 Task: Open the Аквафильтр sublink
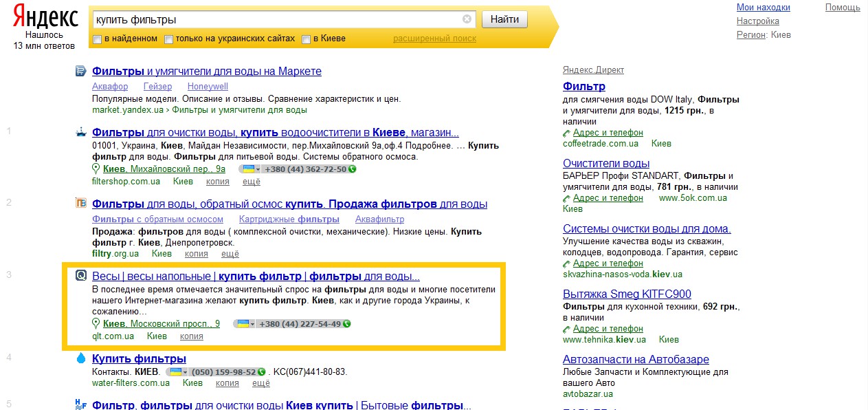[379, 219]
